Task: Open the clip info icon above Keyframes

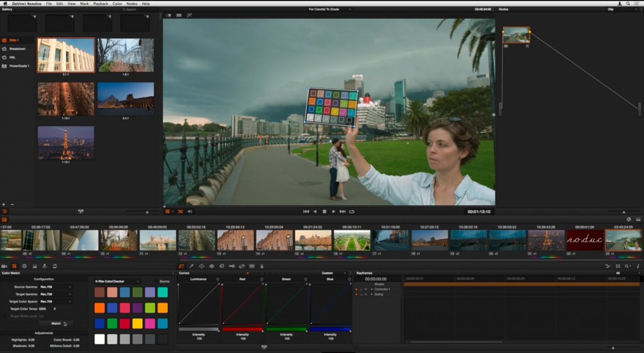Action: pos(637,266)
